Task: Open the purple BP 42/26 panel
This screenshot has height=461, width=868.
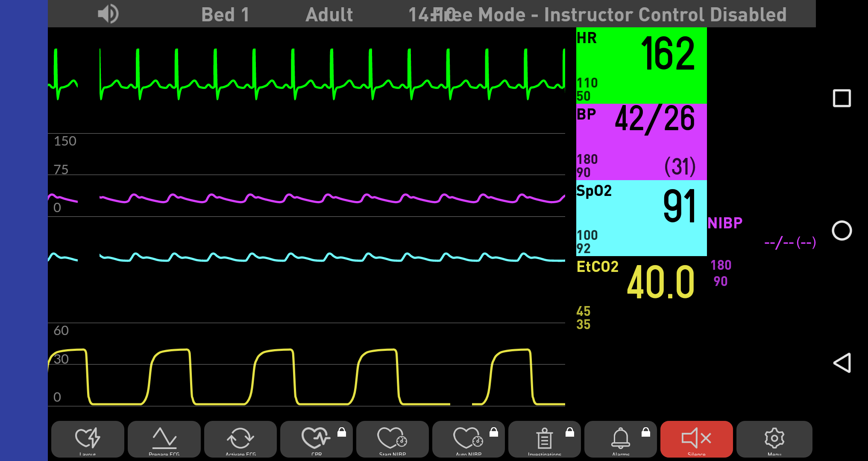Action: [x=641, y=142]
